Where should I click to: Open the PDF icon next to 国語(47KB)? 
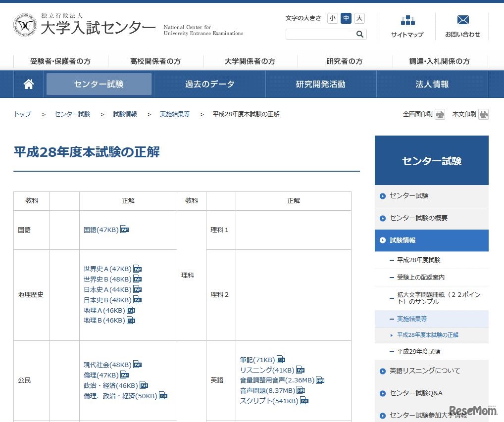tap(125, 230)
